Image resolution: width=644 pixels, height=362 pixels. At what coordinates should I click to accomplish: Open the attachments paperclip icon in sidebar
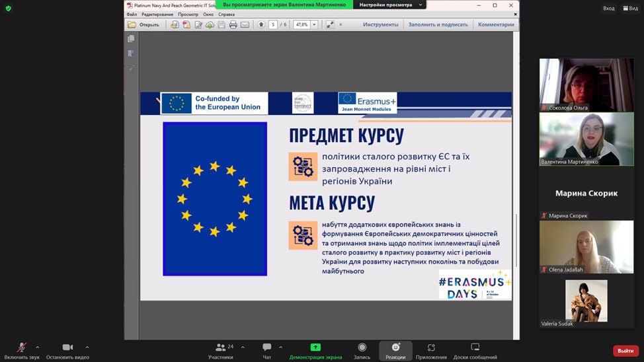[131, 69]
